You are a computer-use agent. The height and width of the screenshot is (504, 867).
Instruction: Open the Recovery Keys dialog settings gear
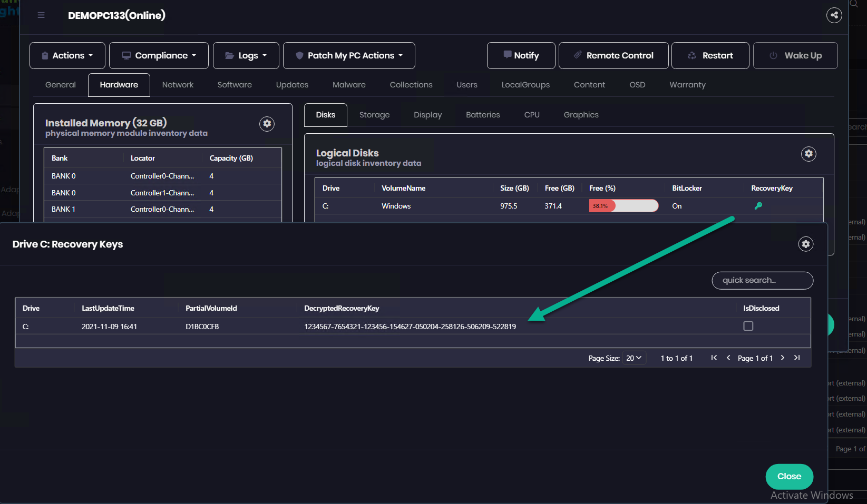[x=806, y=244]
